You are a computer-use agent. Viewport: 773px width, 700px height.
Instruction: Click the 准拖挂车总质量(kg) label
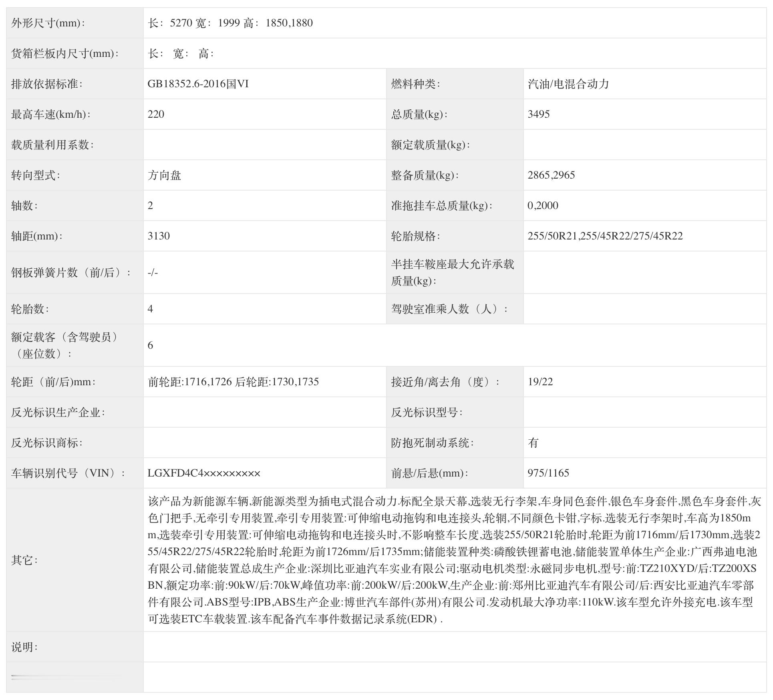pos(442,205)
